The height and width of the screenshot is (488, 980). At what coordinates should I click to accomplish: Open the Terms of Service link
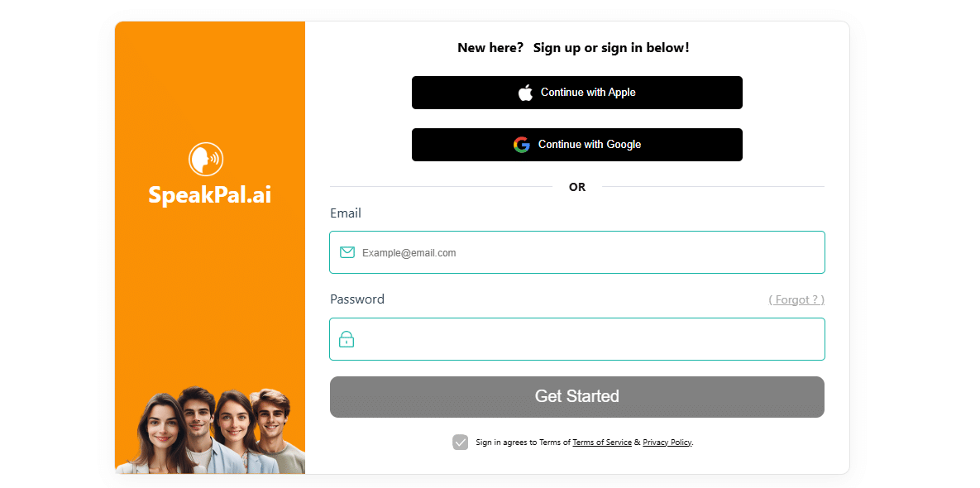coord(602,443)
